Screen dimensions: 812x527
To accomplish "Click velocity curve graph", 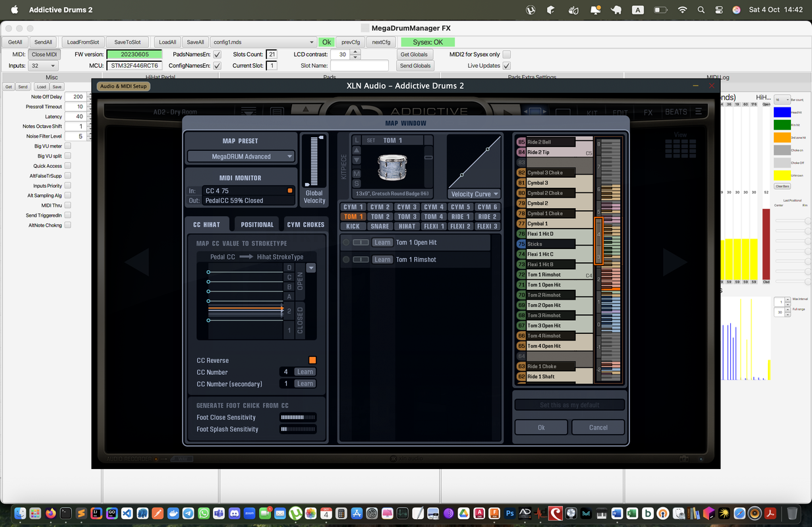I will (x=475, y=162).
